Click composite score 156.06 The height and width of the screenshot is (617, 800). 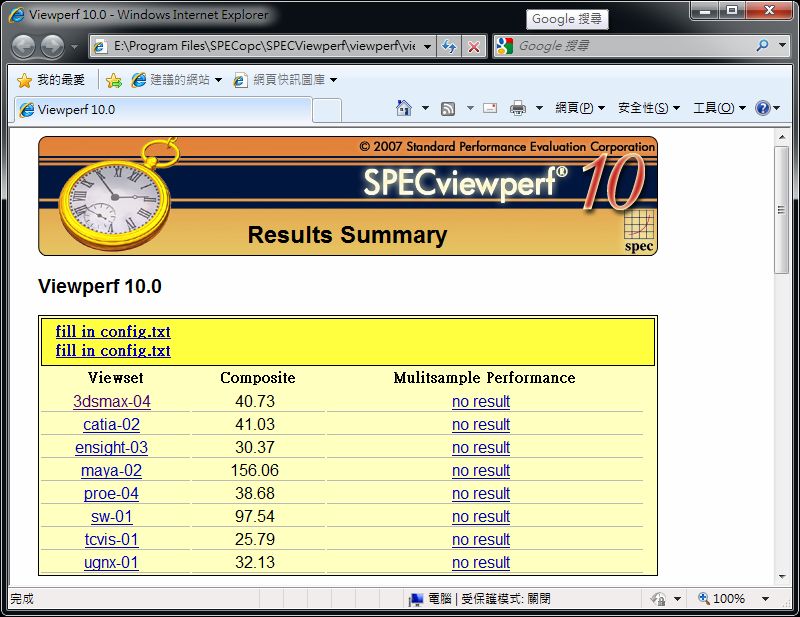pyautogui.click(x=255, y=471)
